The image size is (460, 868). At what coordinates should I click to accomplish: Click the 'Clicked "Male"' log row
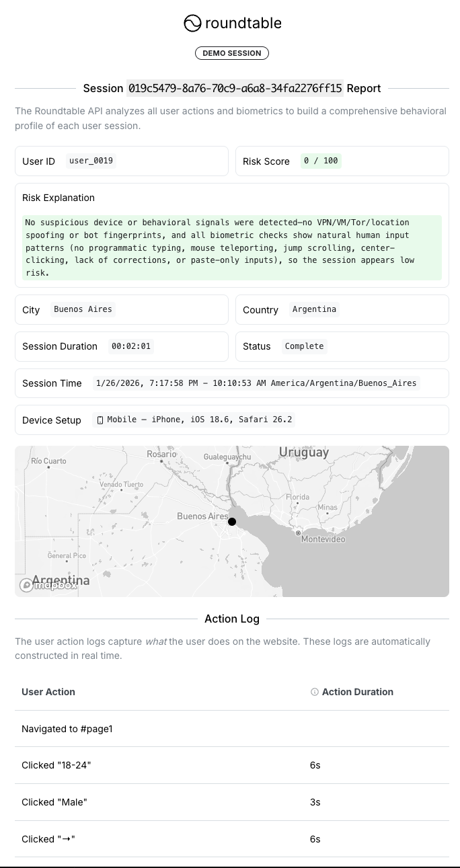[x=54, y=802]
